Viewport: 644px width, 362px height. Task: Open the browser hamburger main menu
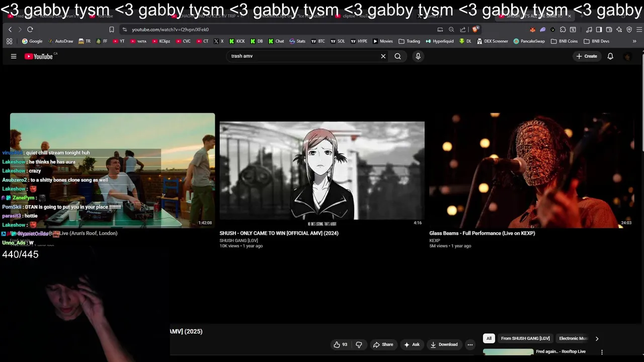639,30
